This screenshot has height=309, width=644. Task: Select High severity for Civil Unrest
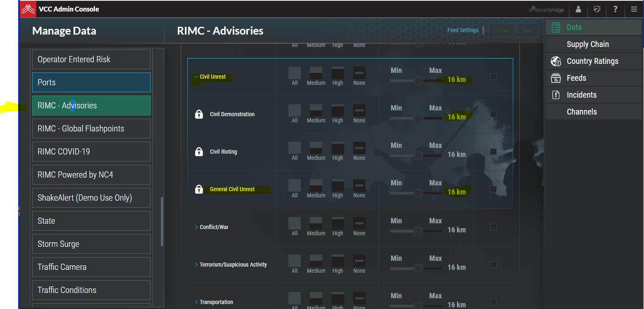coord(338,73)
